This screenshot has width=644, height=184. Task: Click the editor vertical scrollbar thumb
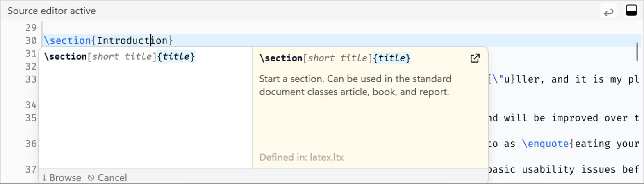(x=637, y=52)
